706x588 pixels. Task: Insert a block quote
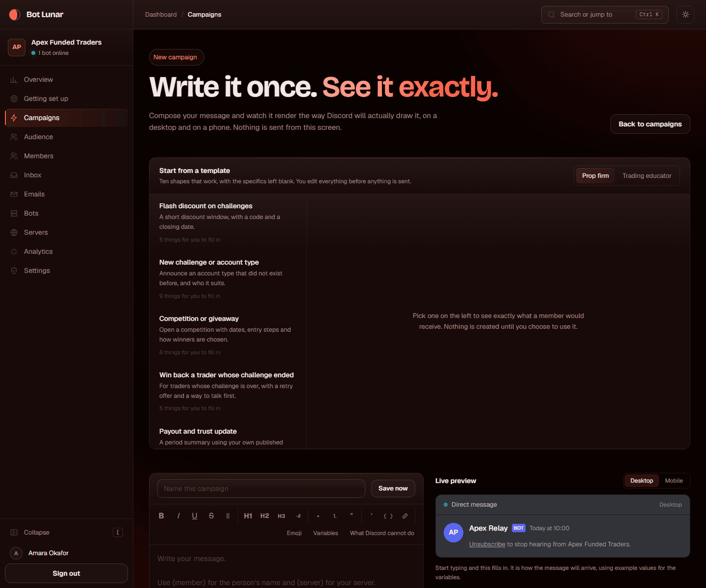352,515
